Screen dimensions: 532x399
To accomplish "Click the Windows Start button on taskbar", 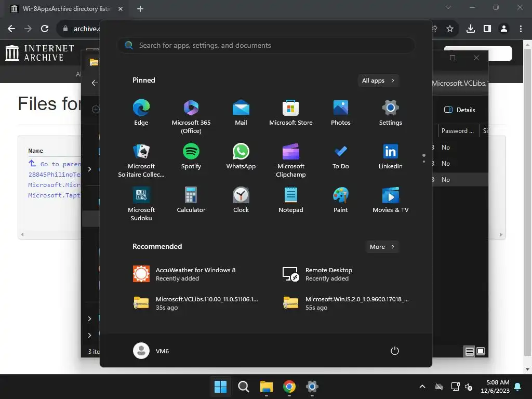I will click(x=220, y=387).
